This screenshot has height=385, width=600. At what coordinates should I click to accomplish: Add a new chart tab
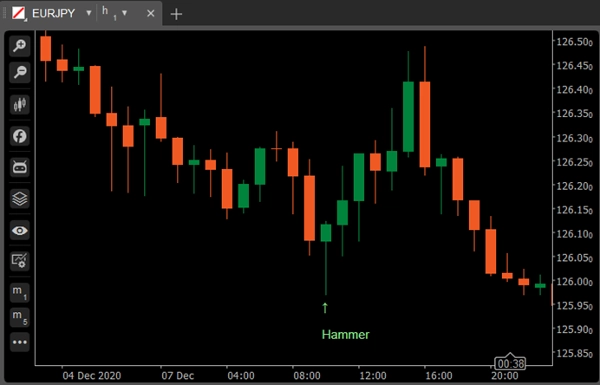pos(176,14)
